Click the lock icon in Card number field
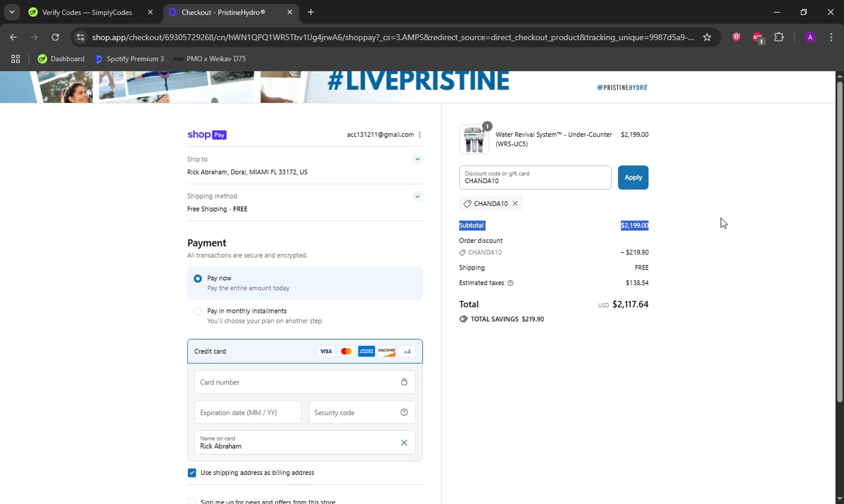Image resolution: width=844 pixels, height=504 pixels. [x=404, y=382]
